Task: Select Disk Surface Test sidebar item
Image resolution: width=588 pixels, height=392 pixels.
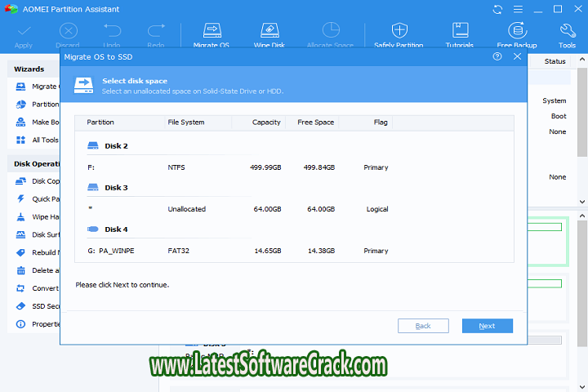Action: tap(37, 235)
